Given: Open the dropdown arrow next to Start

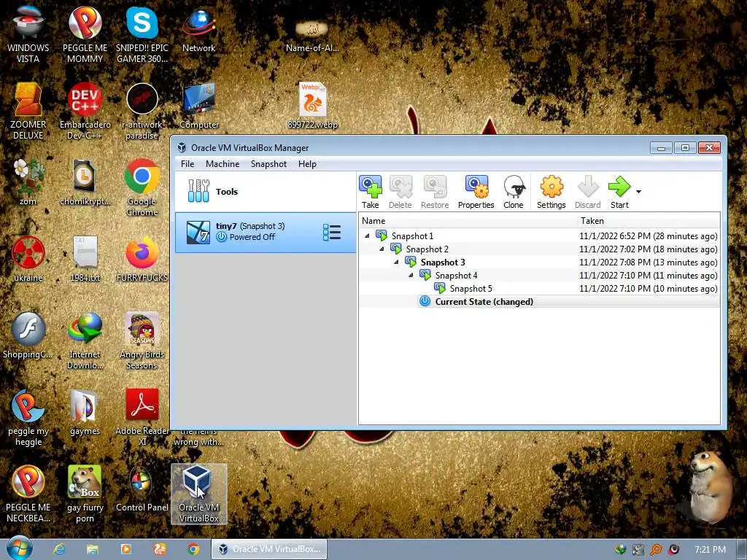Looking at the screenshot, I should click(638, 192).
